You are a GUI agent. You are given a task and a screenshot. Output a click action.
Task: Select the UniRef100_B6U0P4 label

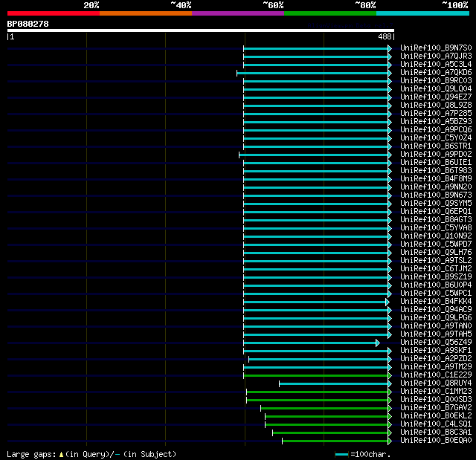click(436, 285)
